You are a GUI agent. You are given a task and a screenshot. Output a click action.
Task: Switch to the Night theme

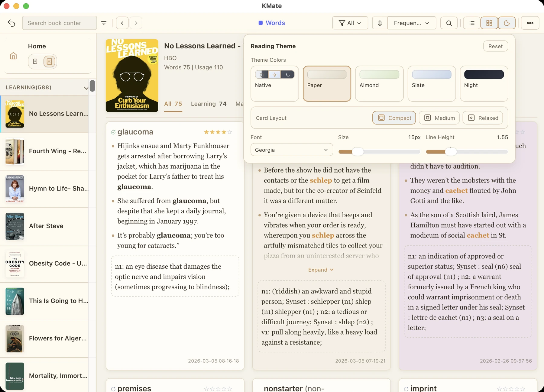[484, 84]
